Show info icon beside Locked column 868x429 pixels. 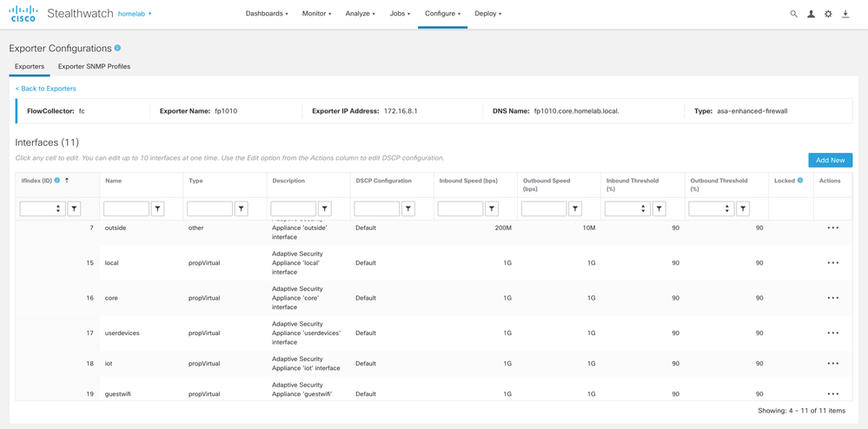tap(800, 181)
